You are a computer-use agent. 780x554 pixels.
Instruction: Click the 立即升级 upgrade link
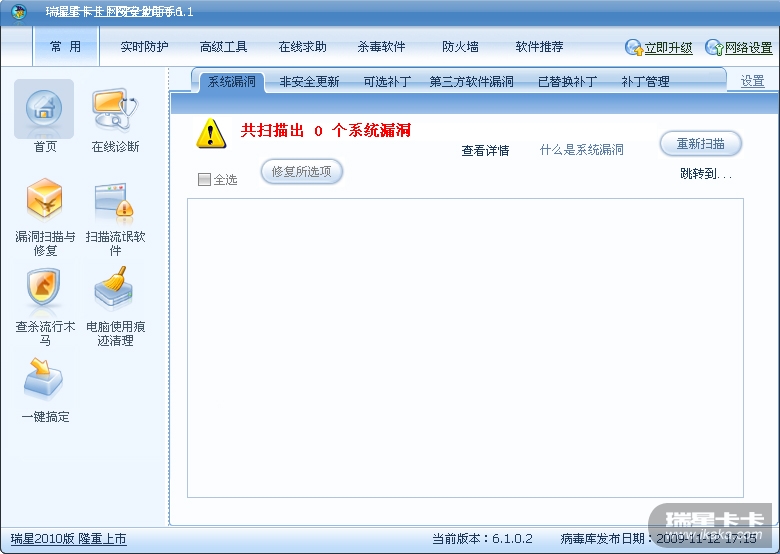point(668,48)
